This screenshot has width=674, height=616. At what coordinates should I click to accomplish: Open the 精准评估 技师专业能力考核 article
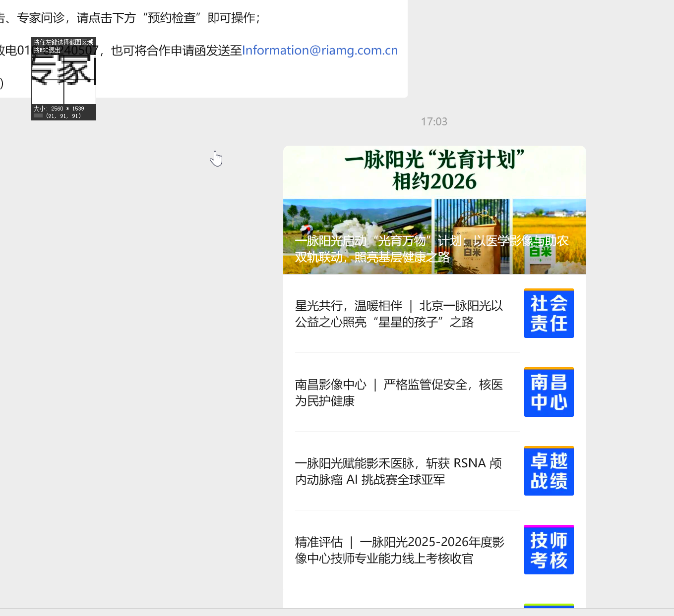point(400,550)
